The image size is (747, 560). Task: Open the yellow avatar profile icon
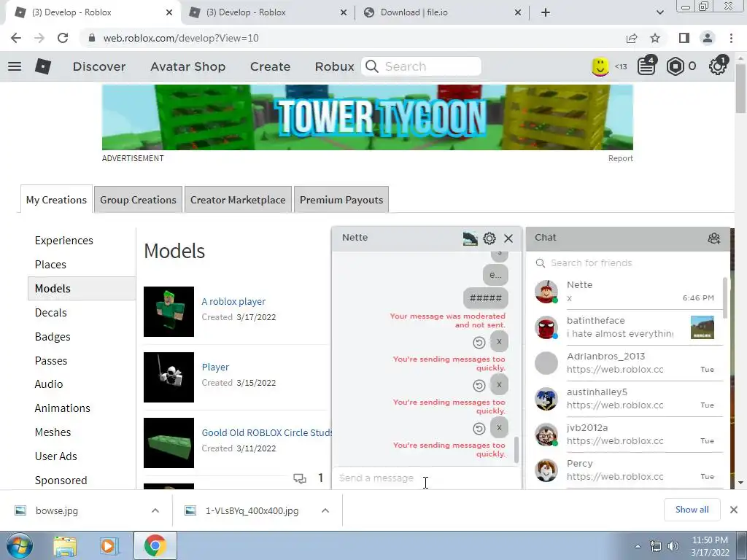click(600, 66)
